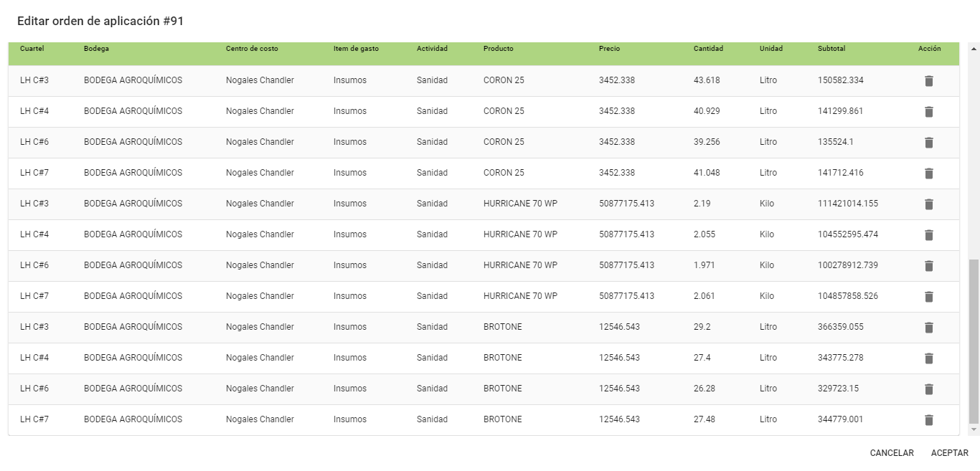Delete the LH C#4 CORON 25 row
Viewport: 980px width, 471px height.
click(928, 112)
